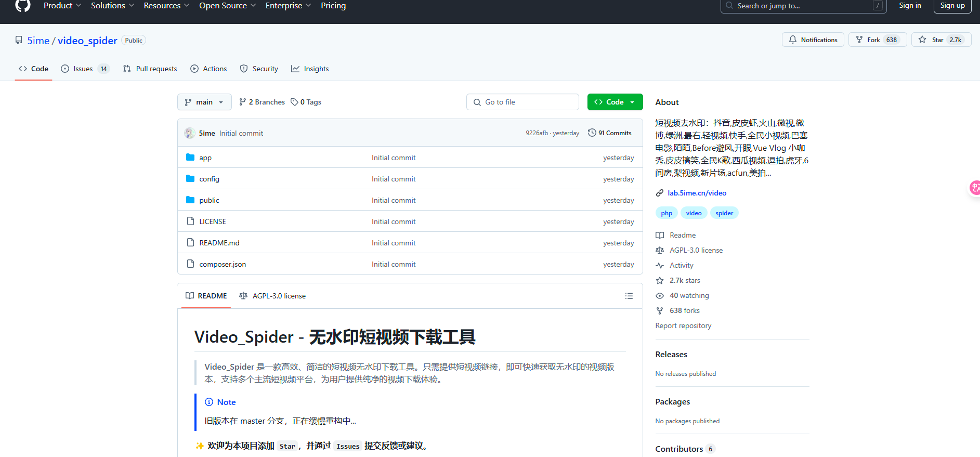Switch to the Issues tab
Screen dimensions: 980x457
coord(85,69)
